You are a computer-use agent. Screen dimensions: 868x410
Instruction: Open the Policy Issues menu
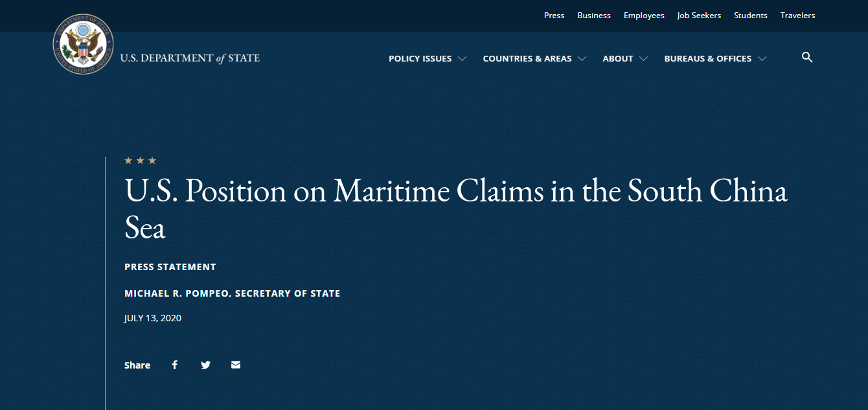tap(420, 58)
